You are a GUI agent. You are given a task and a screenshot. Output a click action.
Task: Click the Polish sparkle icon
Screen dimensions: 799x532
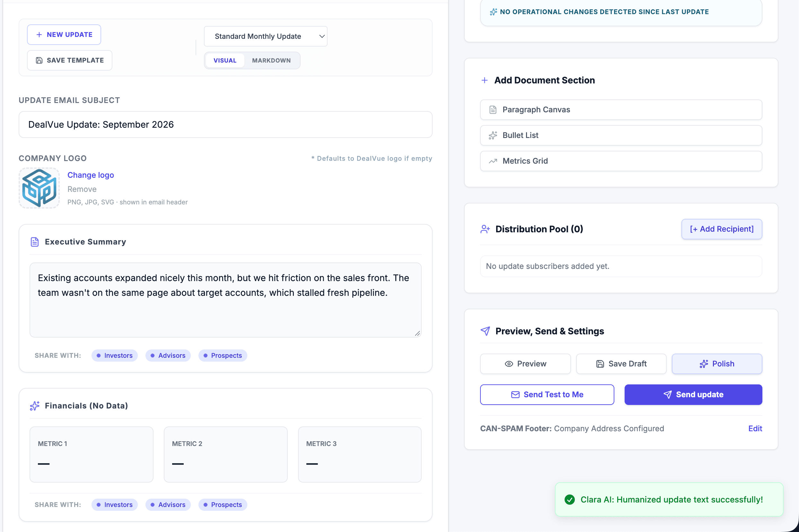pos(704,364)
